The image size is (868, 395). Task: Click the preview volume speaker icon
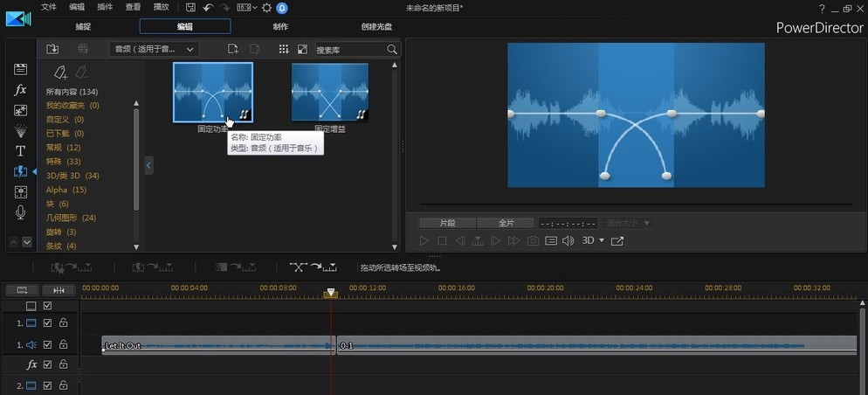point(568,240)
